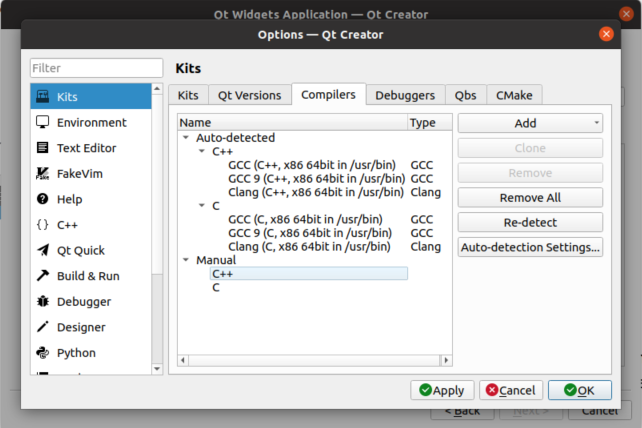The height and width of the screenshot is (428, 642).
Task: Open the CMake tab
Action: coord(514,95)
